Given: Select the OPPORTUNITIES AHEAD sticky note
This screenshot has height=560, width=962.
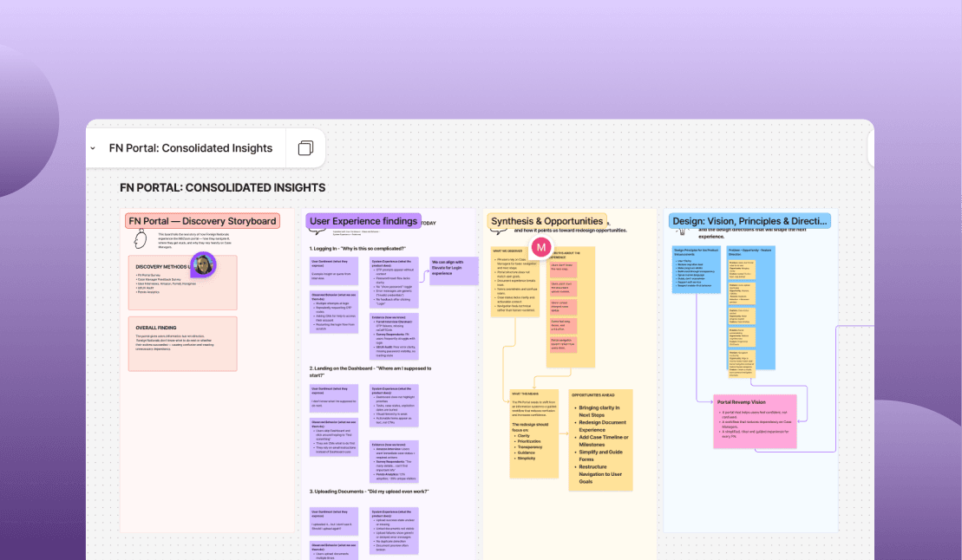Looking at the screenshot, I should pos(600,440).
